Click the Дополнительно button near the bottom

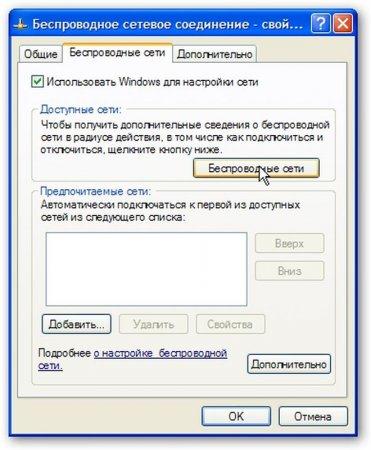289,364
